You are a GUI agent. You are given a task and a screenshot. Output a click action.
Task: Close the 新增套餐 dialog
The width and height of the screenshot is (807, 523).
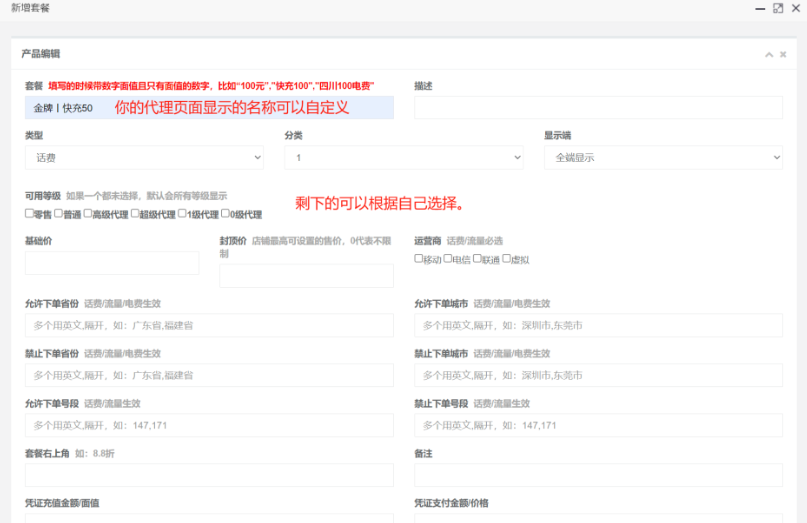[796, 8]
